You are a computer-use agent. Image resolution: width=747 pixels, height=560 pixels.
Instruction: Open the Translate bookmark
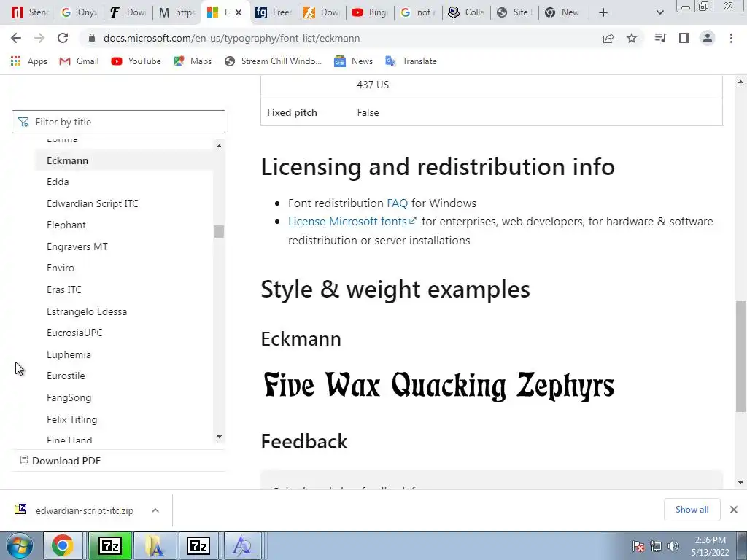click(x=411, y=61)
